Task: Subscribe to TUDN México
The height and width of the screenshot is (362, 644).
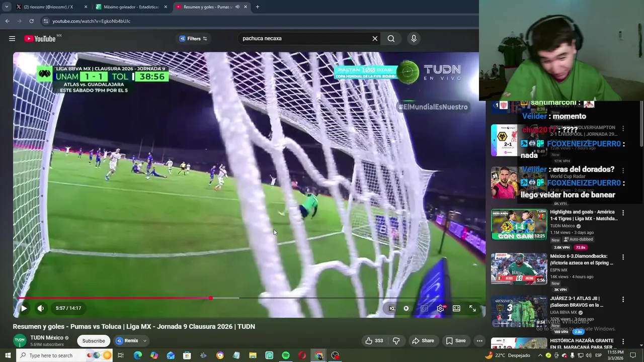Action: (94, 341)
